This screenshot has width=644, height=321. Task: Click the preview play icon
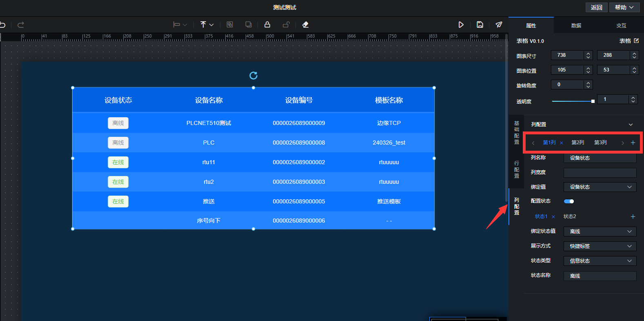click(x=461, y=25)
